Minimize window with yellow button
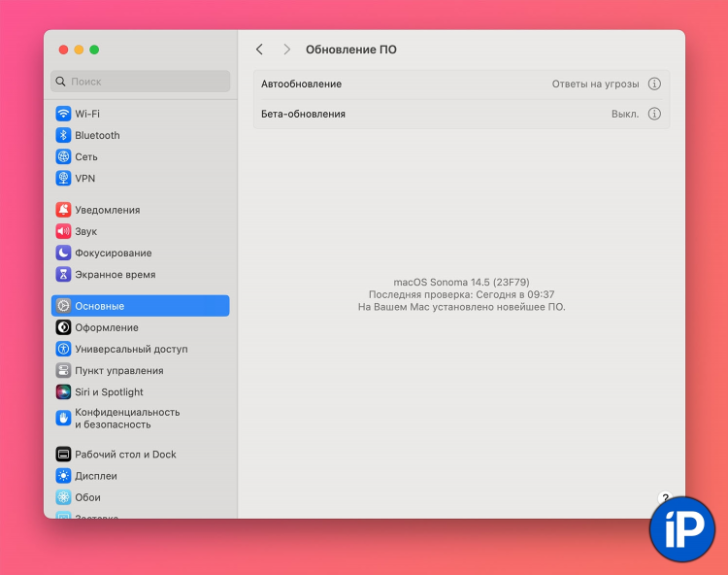 pos(79,50)
